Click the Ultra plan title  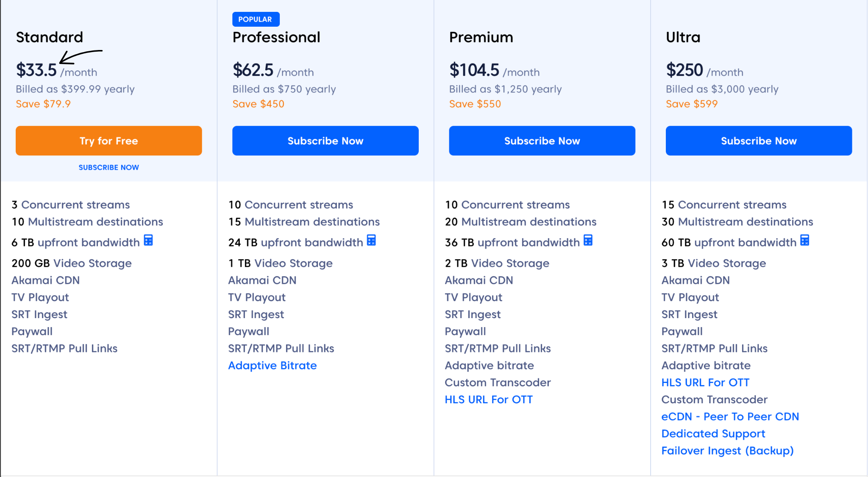tap(683, 37)
